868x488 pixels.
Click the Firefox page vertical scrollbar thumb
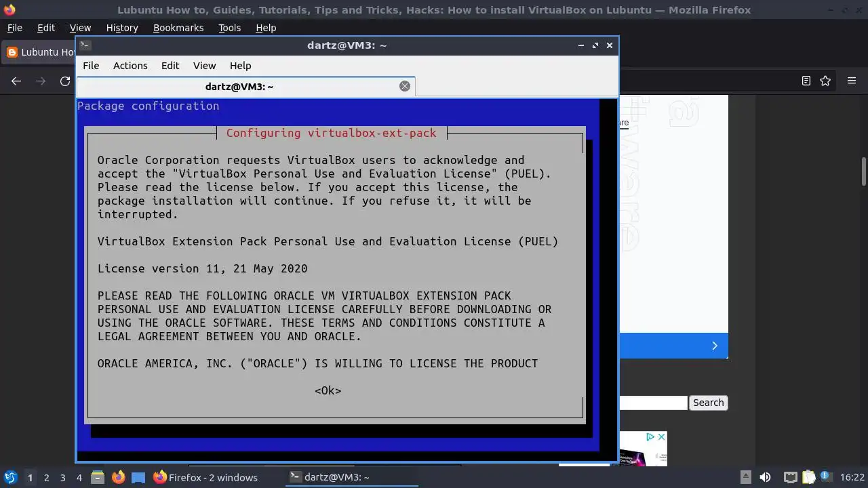864,171
